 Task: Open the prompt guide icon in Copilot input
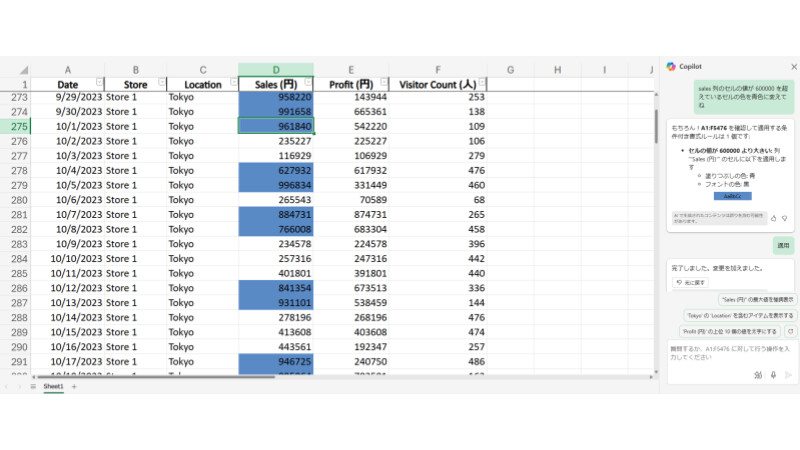758,375
